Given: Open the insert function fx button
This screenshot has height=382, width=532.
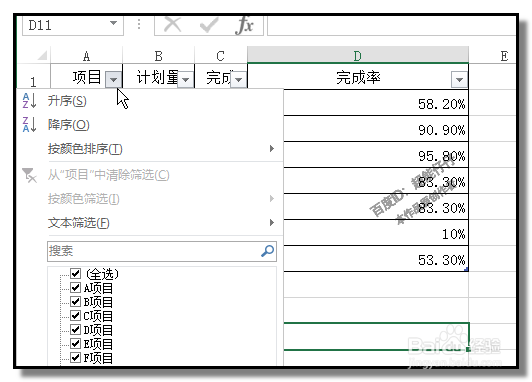Looking at the screenshot, I should point(245,25).
